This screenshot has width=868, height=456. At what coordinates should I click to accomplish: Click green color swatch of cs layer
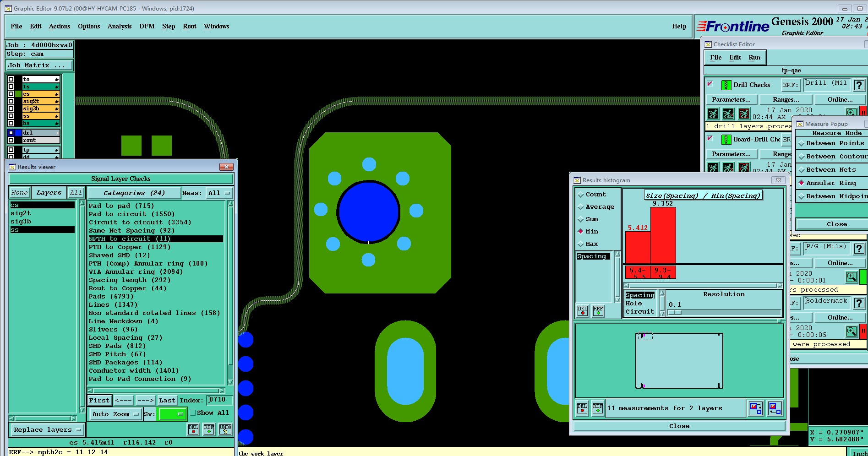point(18,94)
